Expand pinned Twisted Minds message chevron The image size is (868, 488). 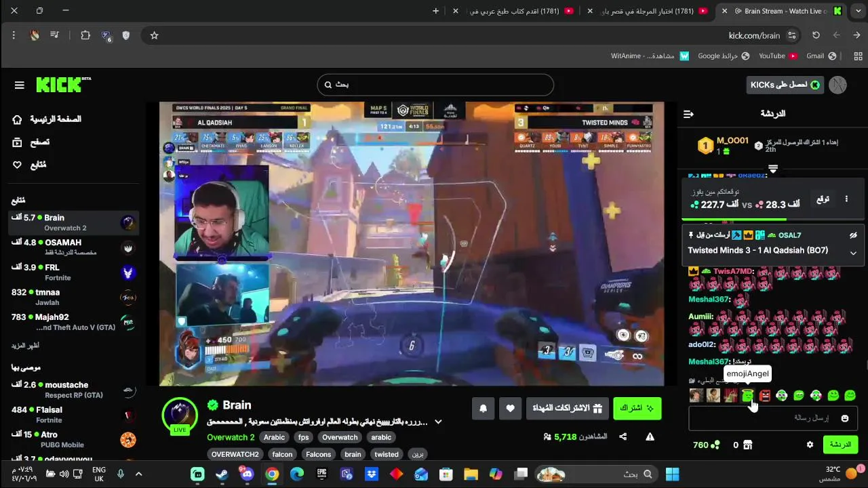pos(853,253)
